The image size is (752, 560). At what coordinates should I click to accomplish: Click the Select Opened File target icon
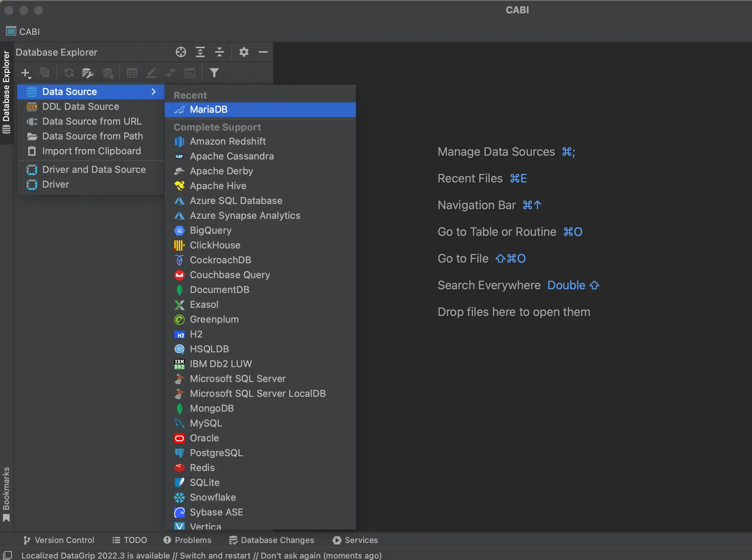click(x=181, y=52)
